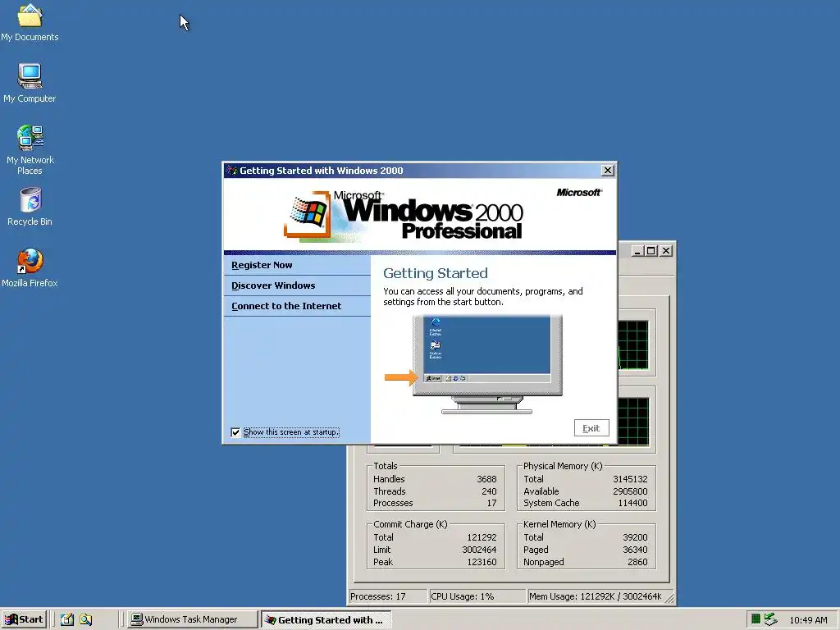Click the monitor illustration in Getting Started
Screen dimensions: 840x630
click(487, 364)
